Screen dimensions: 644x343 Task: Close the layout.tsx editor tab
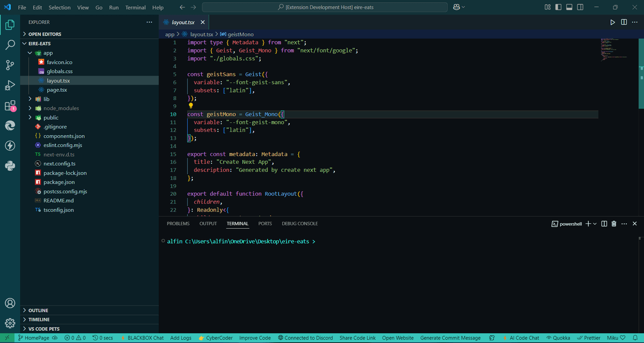pyautogui.click(x=202, y=23)
